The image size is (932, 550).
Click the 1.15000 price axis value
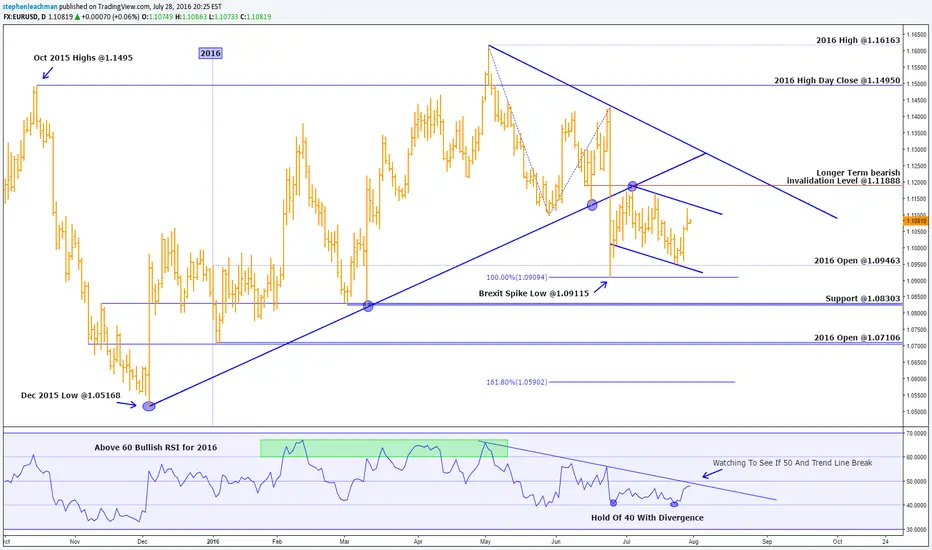917,84
